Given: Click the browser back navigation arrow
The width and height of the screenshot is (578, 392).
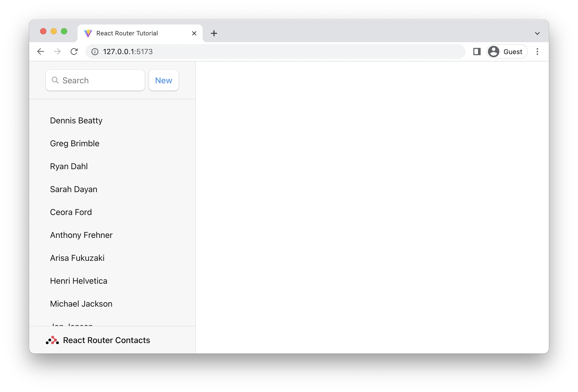Looking at the screenshot, I should click(41, 52).
